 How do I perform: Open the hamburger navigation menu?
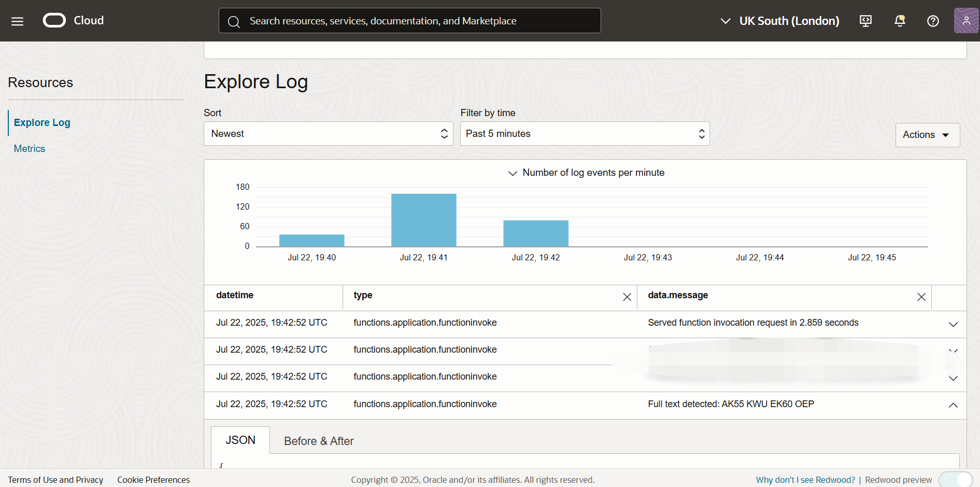(x=17, y=21)
